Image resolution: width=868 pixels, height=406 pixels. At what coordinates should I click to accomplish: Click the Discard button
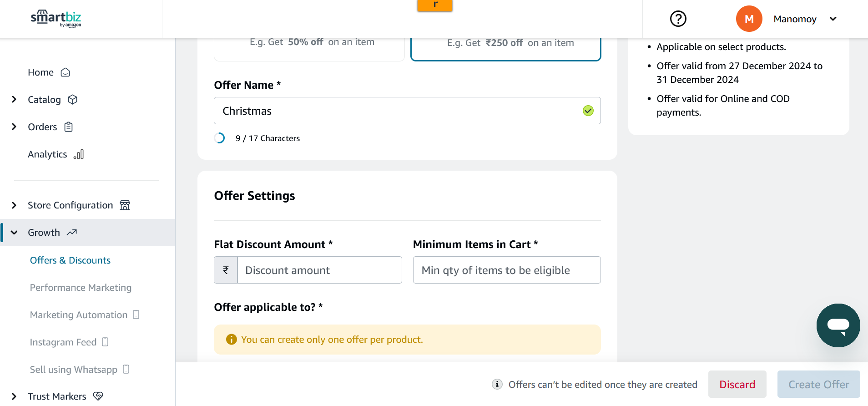click(x=737, y=384)
